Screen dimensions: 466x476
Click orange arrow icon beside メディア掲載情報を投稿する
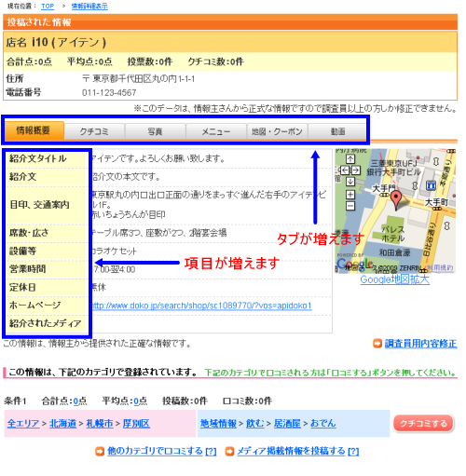(229, 451)
